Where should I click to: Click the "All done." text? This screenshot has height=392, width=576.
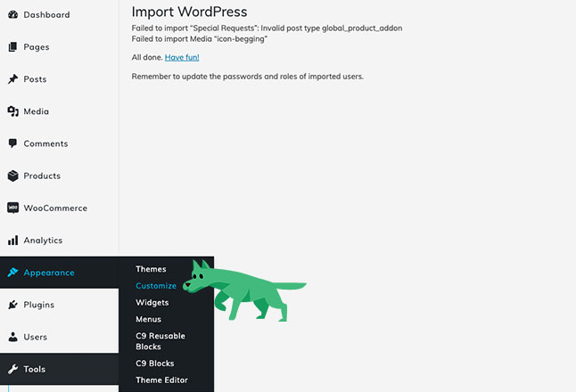(x=147, y=57)
